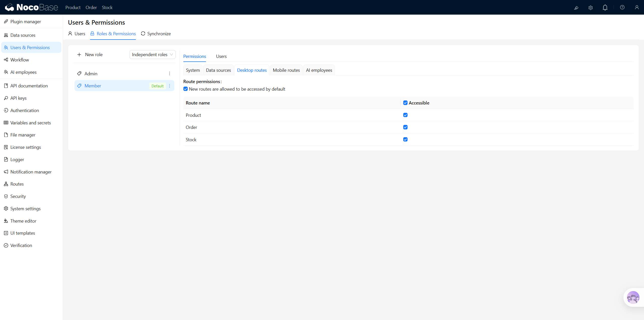This screenshot has width=644, height=320.
Task: Switch to the Users tab next to Permissions
Action: coord(221,56)
